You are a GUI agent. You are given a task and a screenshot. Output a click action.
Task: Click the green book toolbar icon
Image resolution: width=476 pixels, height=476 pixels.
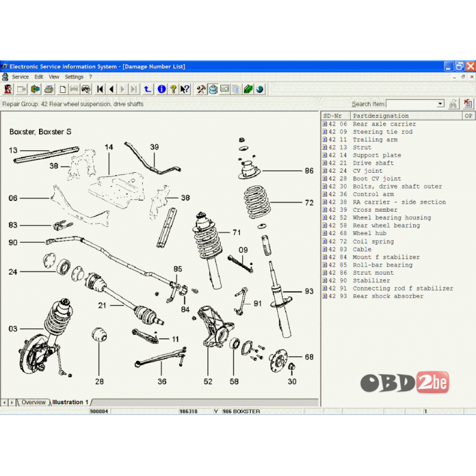coord(248,89)
